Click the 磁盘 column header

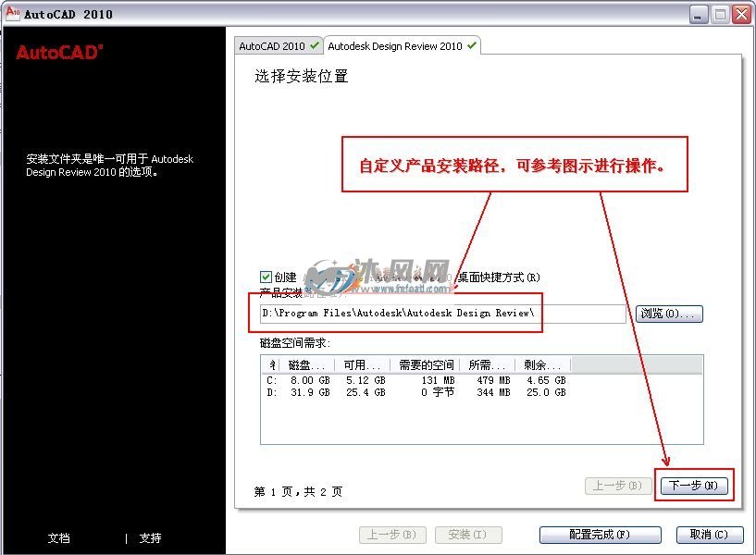coord(306,364)
